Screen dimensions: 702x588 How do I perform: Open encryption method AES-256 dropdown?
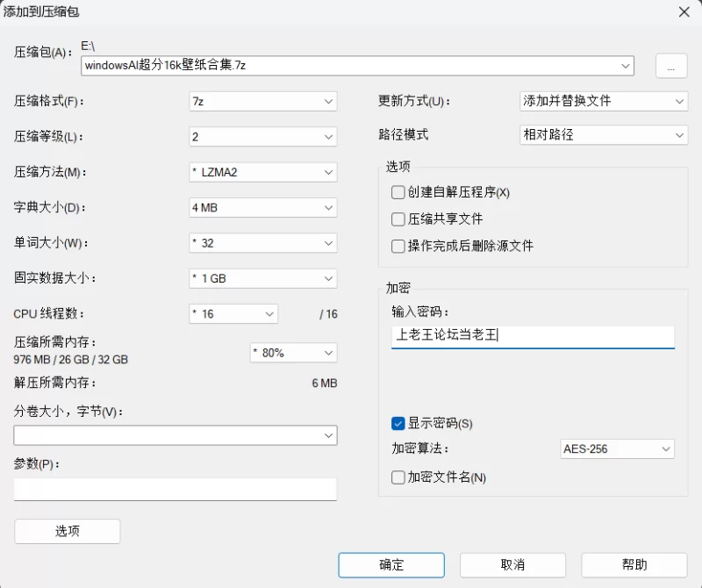[617, 448]
